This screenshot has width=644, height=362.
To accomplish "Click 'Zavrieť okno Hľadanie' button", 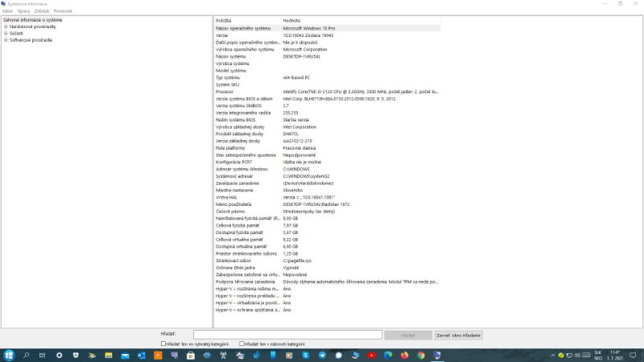I will [x=459, y=334].
